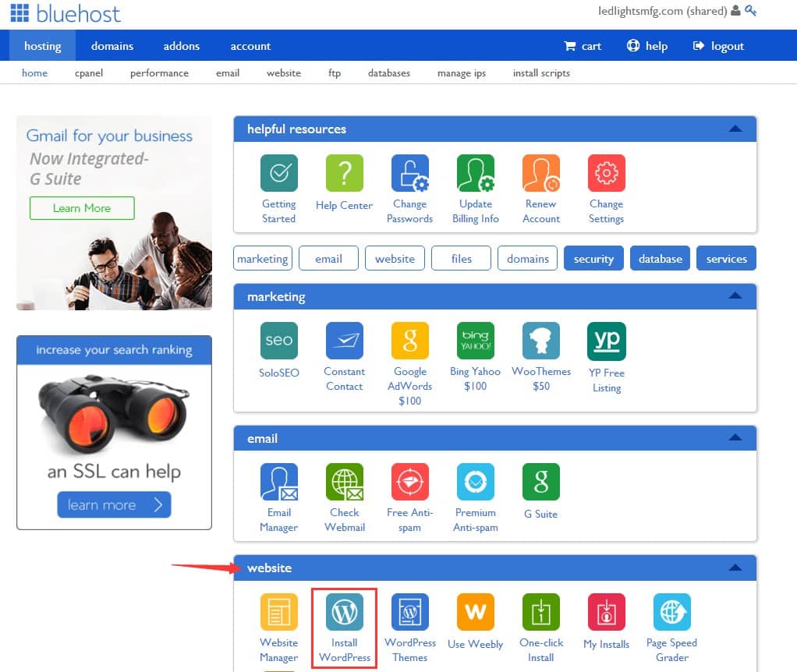Open the cpanel submenu item
Viewport: 797px width, 672px height.
(x=89, y=73)
